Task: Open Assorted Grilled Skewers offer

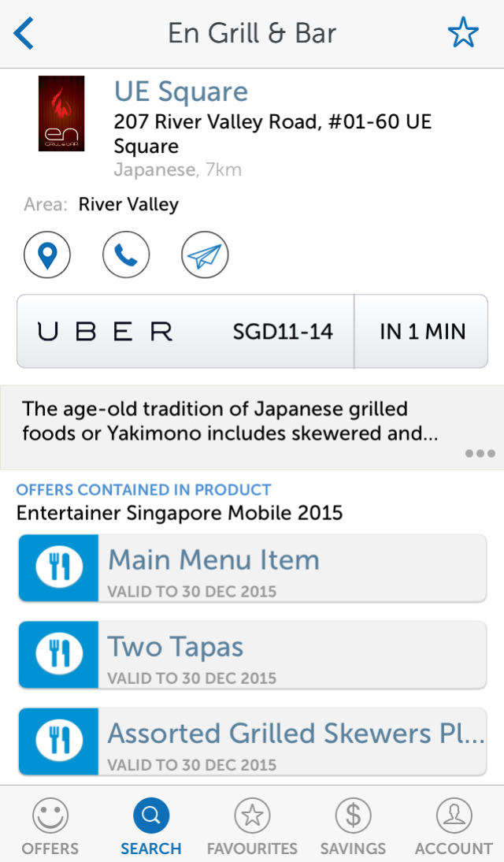Action: point(291,741)
